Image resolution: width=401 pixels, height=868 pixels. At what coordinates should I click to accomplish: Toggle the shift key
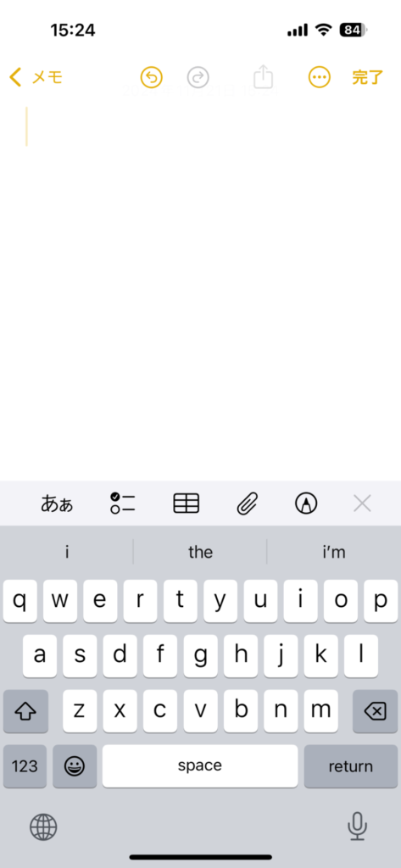tap(25, 711)
